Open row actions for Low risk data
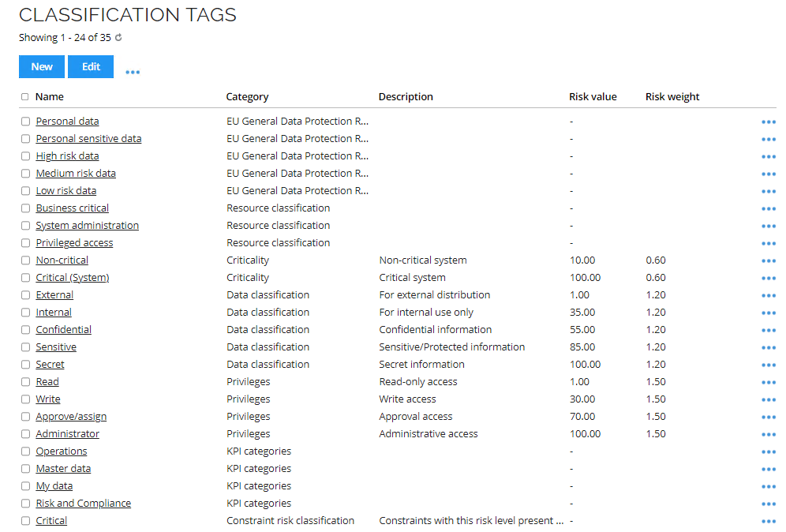 (x=768, y=192)
